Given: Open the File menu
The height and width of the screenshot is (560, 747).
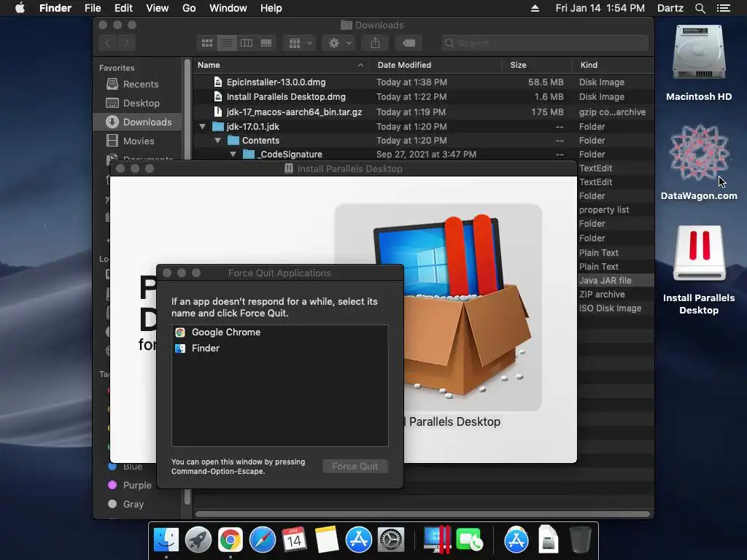Looking at the screenshot, I should click(93, 8).
